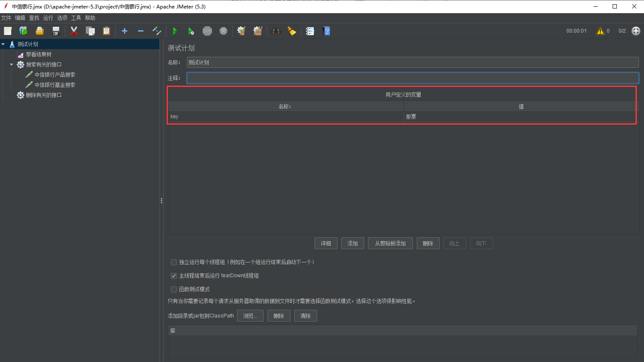The height and width of the screenshot is (362, 644).
Task: Open the 运行 menu
Action: click(x=48, y=18)
